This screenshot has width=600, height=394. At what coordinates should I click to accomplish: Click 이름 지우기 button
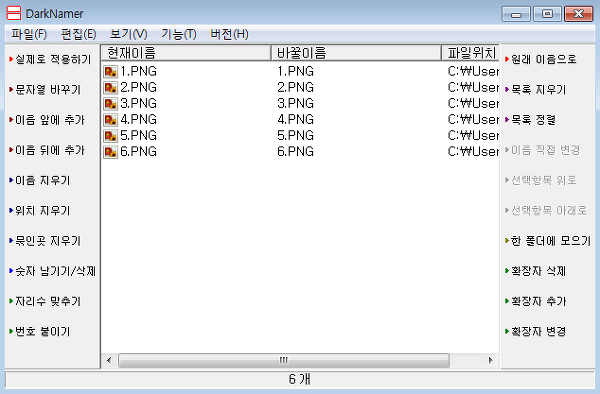coord(40,180)
